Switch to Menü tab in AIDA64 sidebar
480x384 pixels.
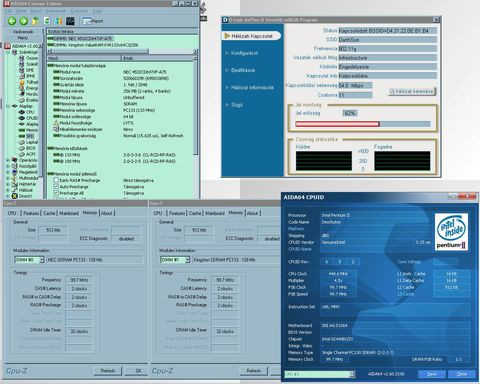pos(23,38)
